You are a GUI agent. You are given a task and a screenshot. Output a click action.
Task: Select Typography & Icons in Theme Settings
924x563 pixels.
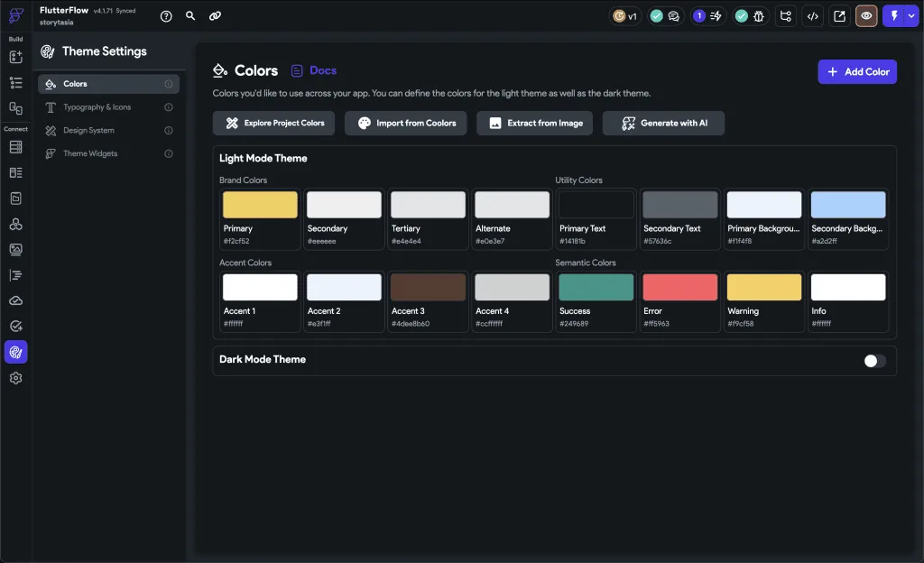click(97, 107)
